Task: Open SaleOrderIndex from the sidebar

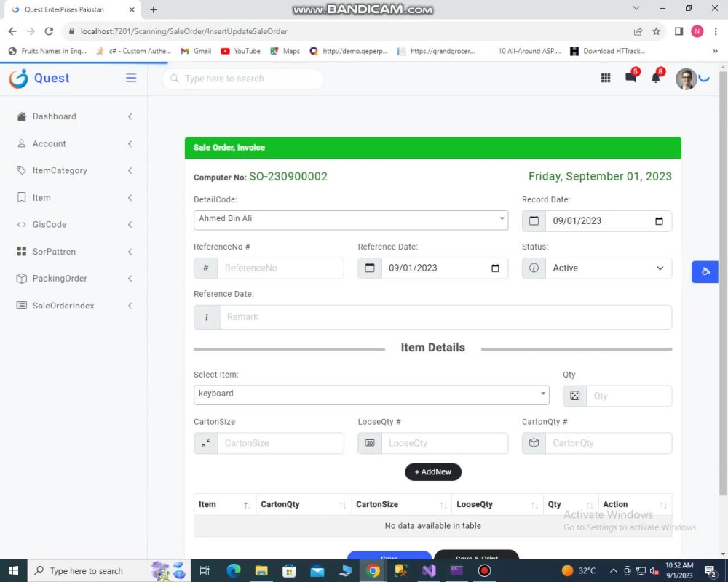Action: point(63,305)
